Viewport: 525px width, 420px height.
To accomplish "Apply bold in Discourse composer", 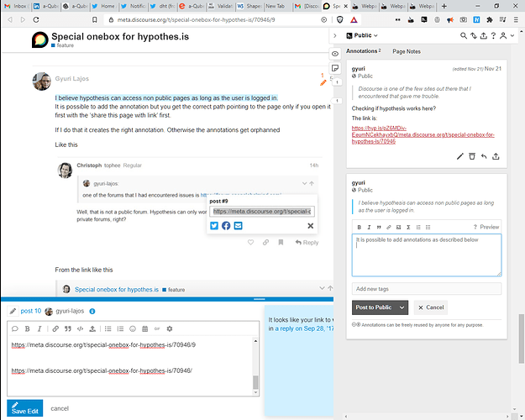I will (28, 329).
